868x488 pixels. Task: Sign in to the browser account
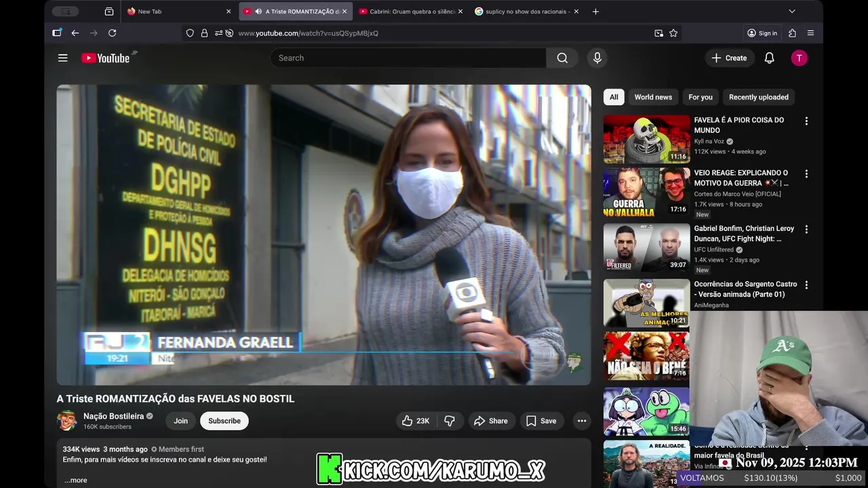[762, 33]
